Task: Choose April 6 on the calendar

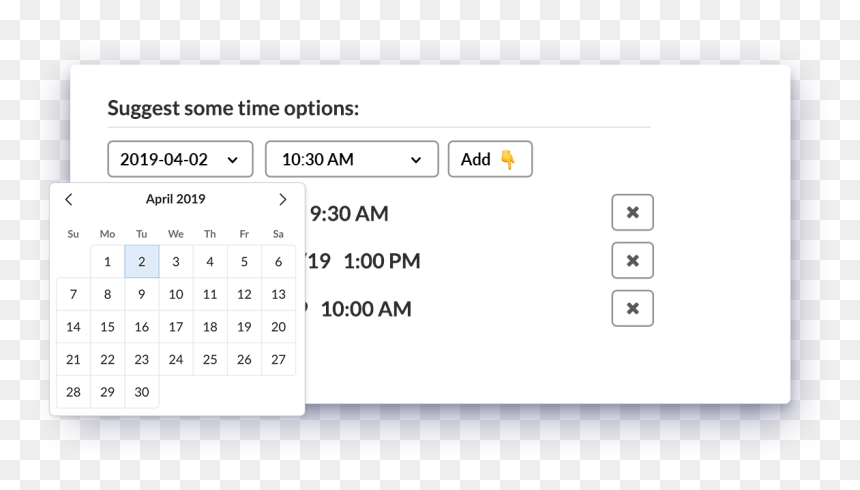Action: coord(279,262)
